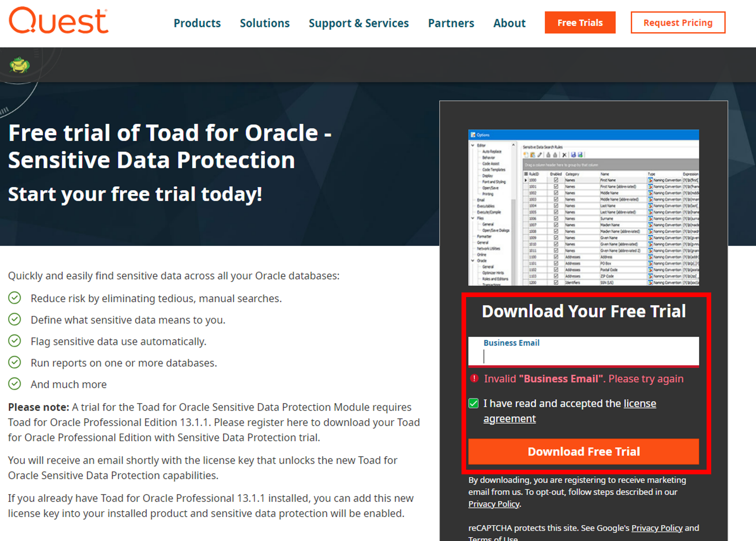Click the Request Pricing button
756x541 pixels.
pyautogui.click(x=678, y=23)
